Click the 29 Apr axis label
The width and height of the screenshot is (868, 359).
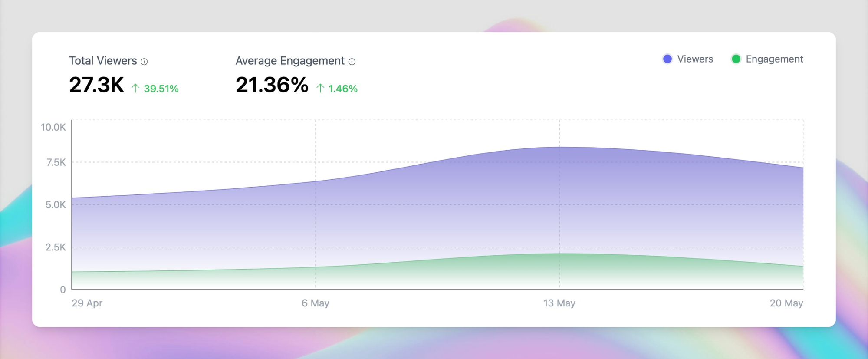click(x=87, y=303)
